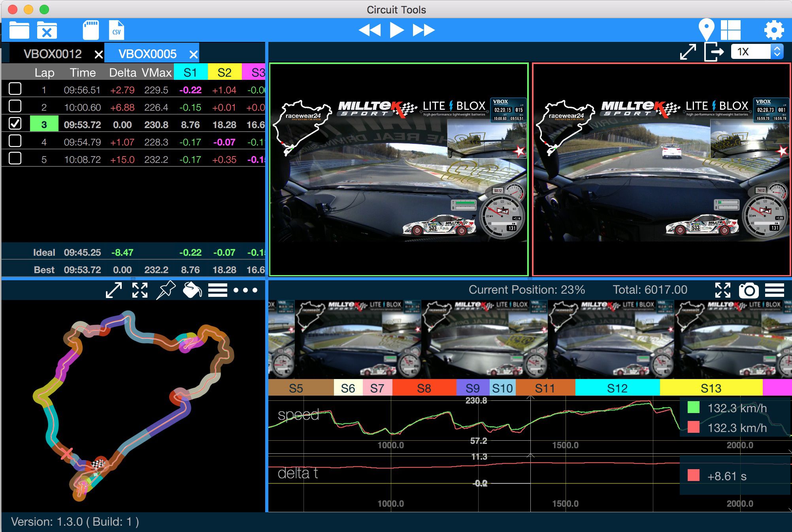The image size is (792, 532).
Task: Export data with CSV icon
Action: coord(116,30)
